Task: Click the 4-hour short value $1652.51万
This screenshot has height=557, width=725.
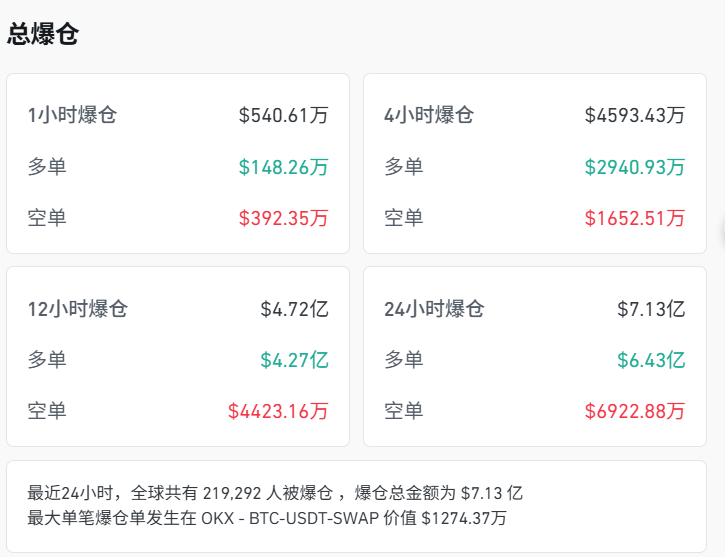Action: click(x=635, y=218)
